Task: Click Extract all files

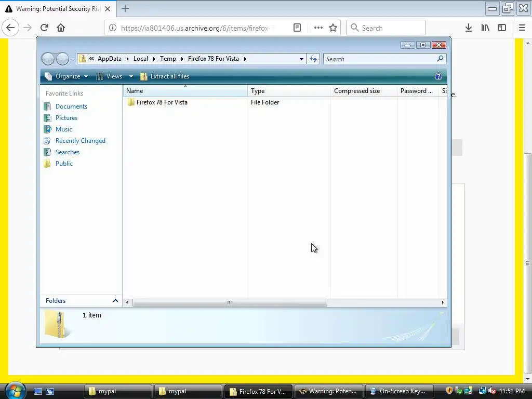Action: click(x=165, y=76)
